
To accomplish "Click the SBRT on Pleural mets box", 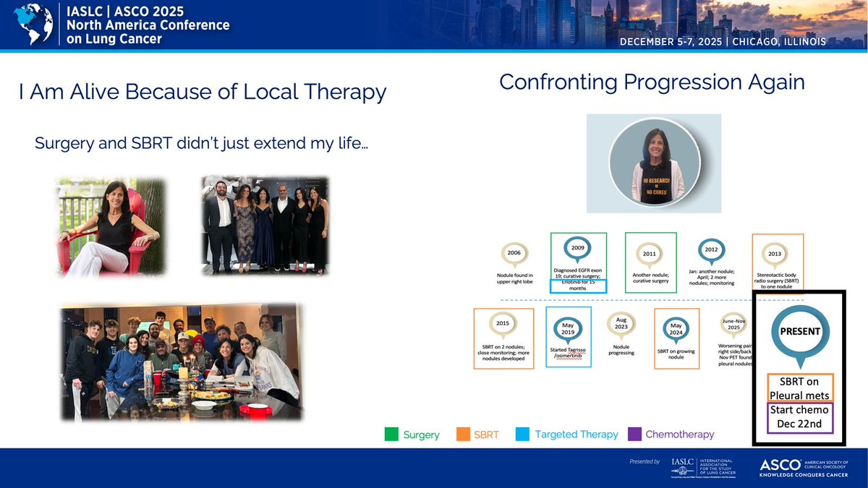I will coord(799,388).
